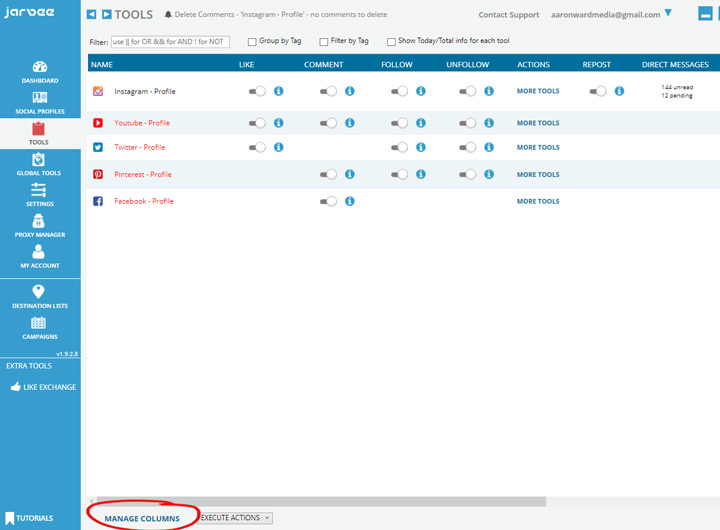
Task: Toggle Pinterest Unfollow switch
Action: (x=467, y=174)
